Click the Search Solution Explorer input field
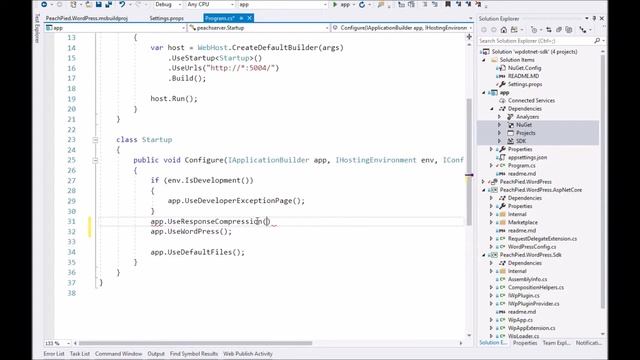 [536, 41]
